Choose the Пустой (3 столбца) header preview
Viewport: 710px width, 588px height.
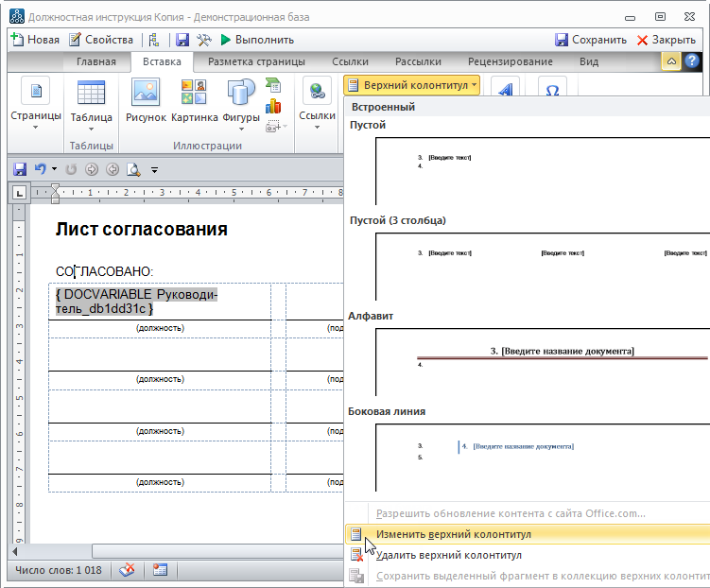[543, 267]
